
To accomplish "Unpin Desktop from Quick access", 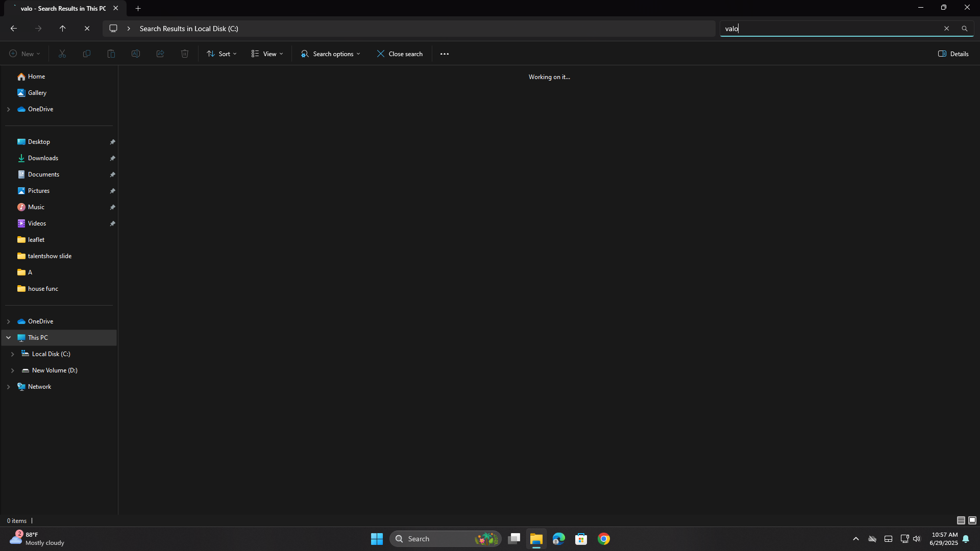I will (x=112, y=142).
